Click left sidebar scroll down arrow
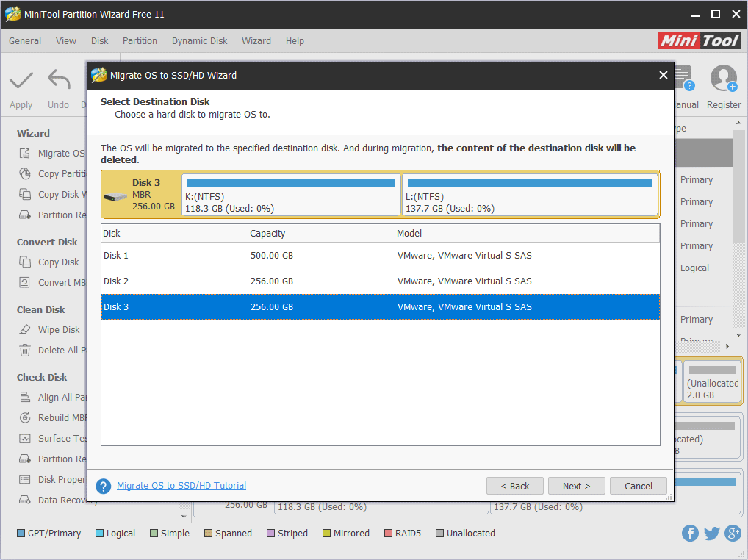The width and height of the screenshot is (748, 560). click(184, 516)
